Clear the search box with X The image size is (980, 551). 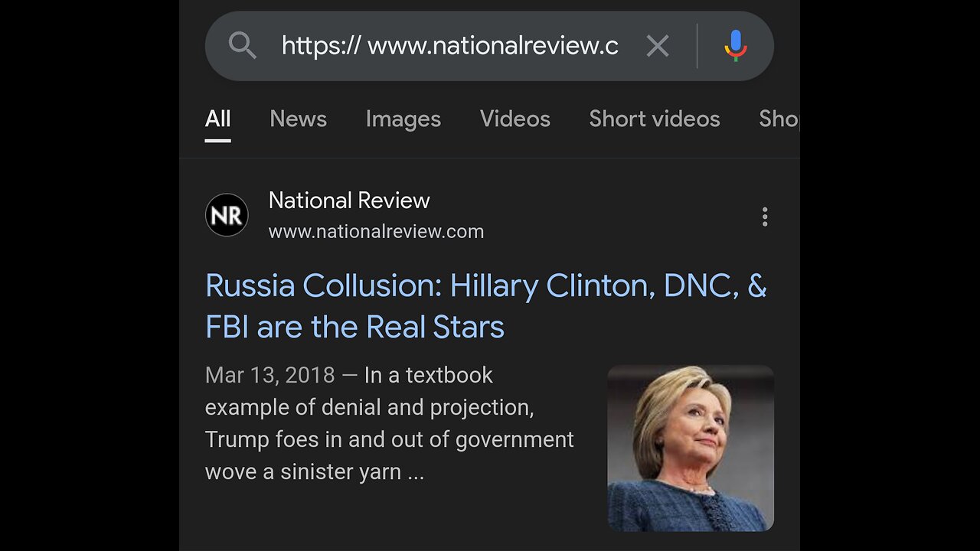658,46
